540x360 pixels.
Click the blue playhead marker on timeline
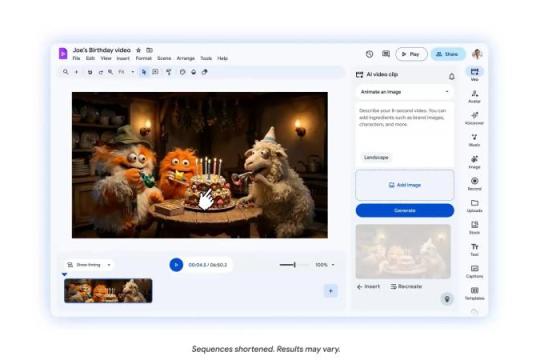[x=64, y=275]
